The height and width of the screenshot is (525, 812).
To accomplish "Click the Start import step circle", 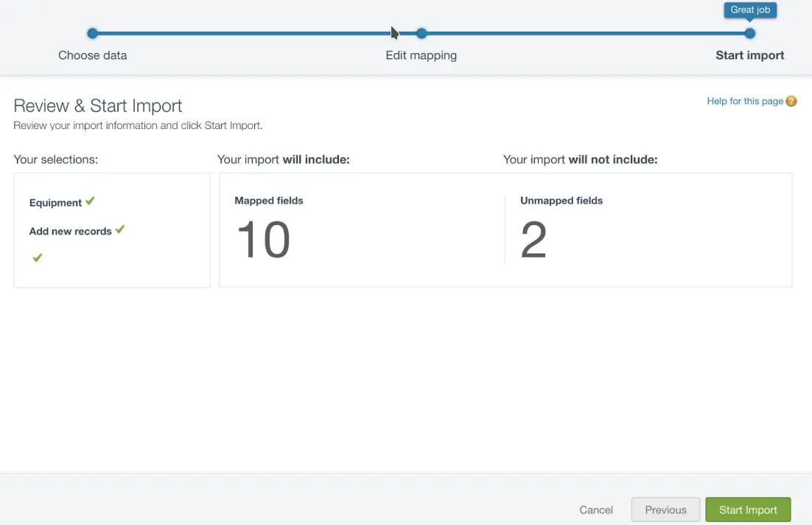I will 750,34.
